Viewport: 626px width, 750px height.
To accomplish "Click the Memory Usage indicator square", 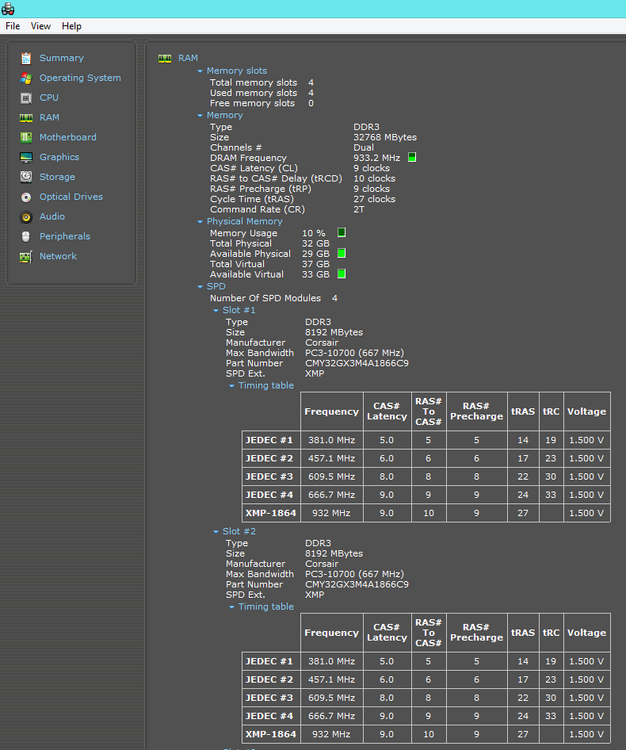I will 341,232.
